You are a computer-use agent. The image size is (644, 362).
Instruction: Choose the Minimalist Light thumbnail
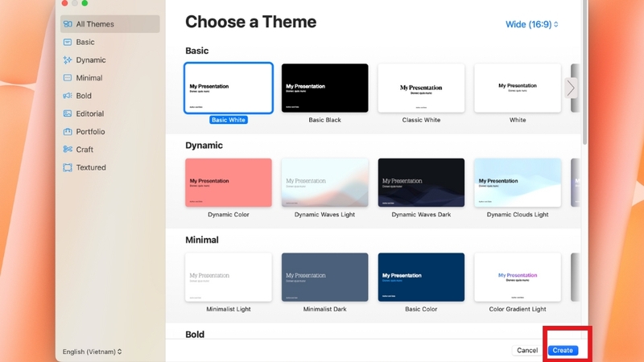(x=229, y=277)
